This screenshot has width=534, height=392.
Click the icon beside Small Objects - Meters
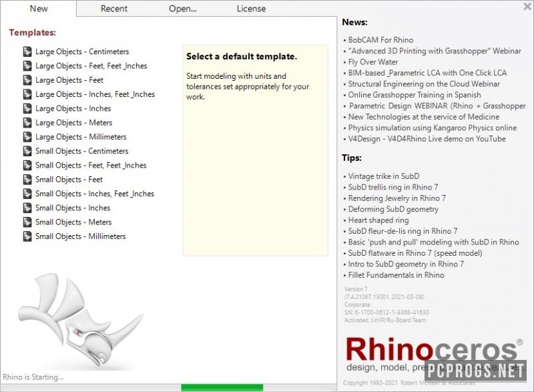pyautogui.click(x=27, y=222)
